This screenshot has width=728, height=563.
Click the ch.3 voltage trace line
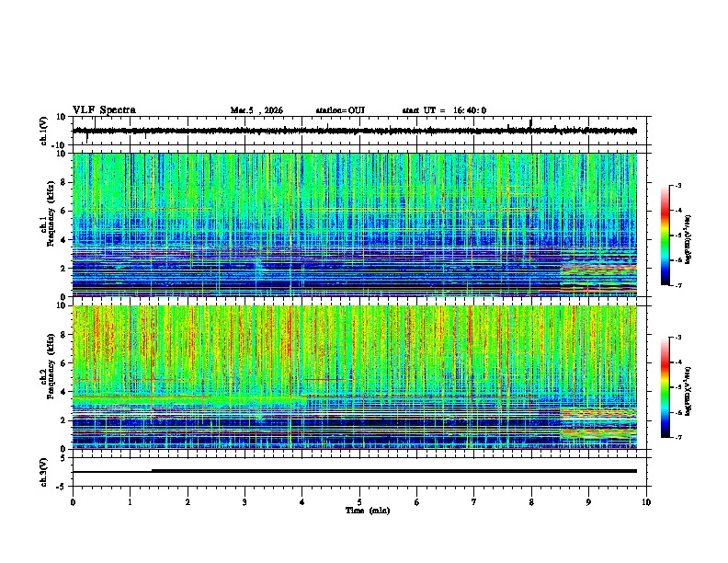coord(355,471)
